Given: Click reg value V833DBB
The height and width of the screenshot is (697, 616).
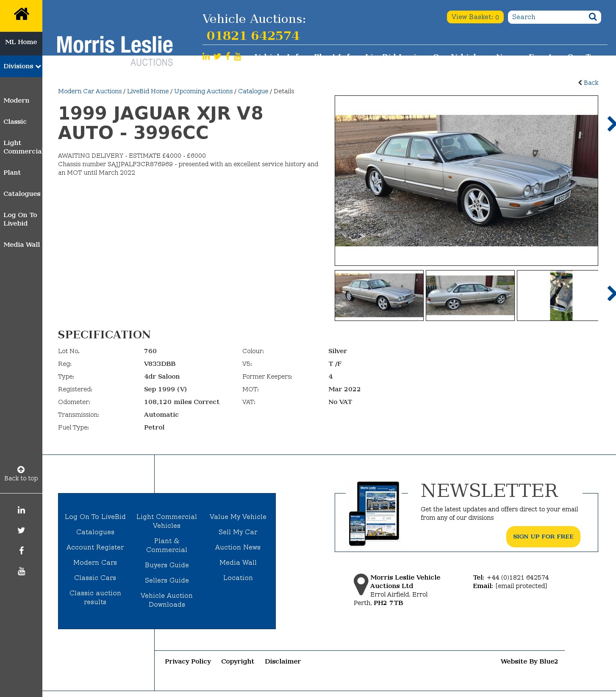Looking at the screenshot, I should pos(160,364).
